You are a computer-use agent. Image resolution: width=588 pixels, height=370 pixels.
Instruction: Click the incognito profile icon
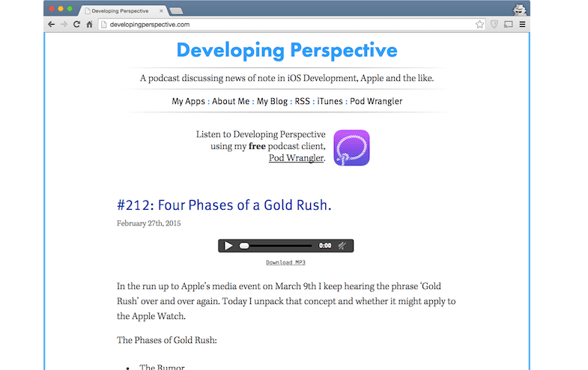point(520,10)
